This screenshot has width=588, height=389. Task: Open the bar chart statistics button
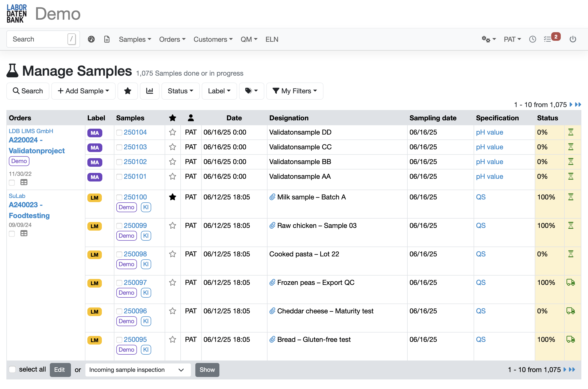click(149, 91)
